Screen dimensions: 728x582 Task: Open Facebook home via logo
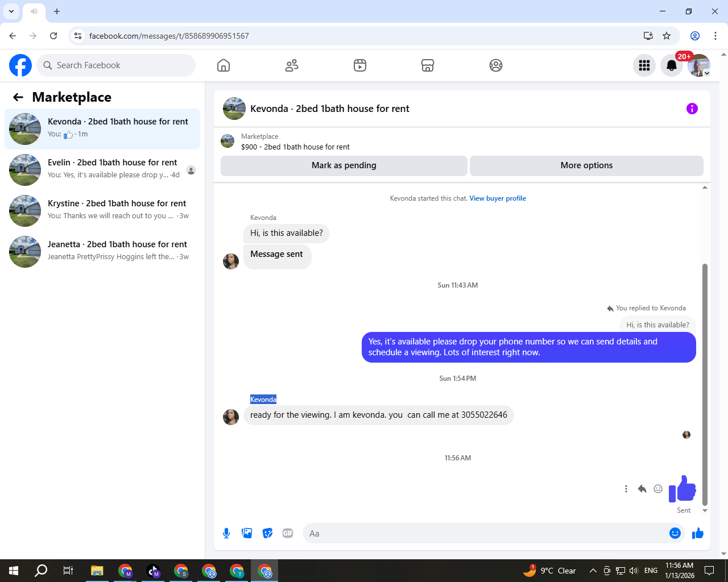(x=20, y=65)
